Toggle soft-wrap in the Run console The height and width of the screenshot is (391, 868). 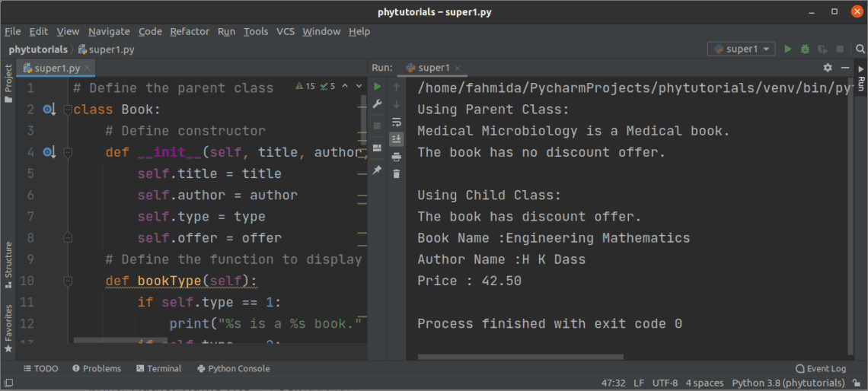click(397, 122)
